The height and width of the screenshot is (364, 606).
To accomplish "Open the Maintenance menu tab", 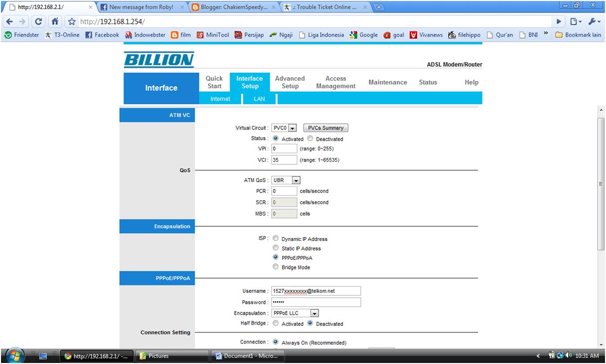I will (388, 82).
